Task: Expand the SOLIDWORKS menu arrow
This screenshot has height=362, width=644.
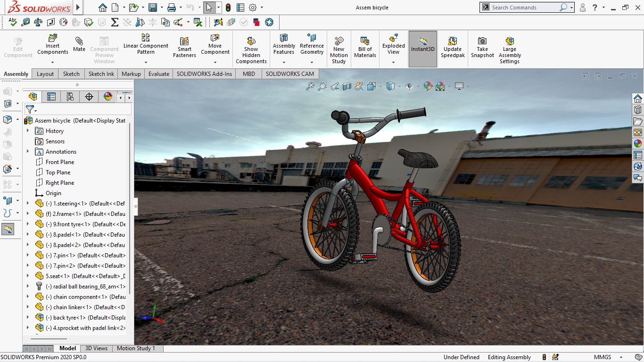Action: click(x=78, y=8)
